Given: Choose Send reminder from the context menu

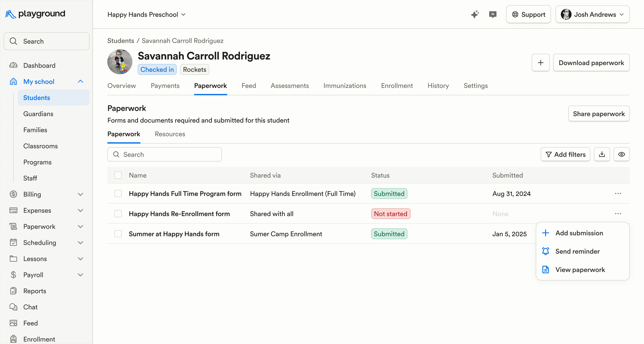Looking at the screenshot, I should click(577, 251).
